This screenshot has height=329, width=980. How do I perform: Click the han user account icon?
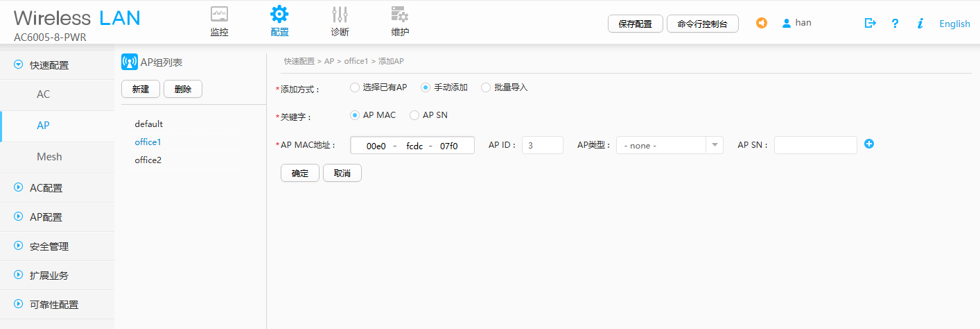tap(786, 23)
